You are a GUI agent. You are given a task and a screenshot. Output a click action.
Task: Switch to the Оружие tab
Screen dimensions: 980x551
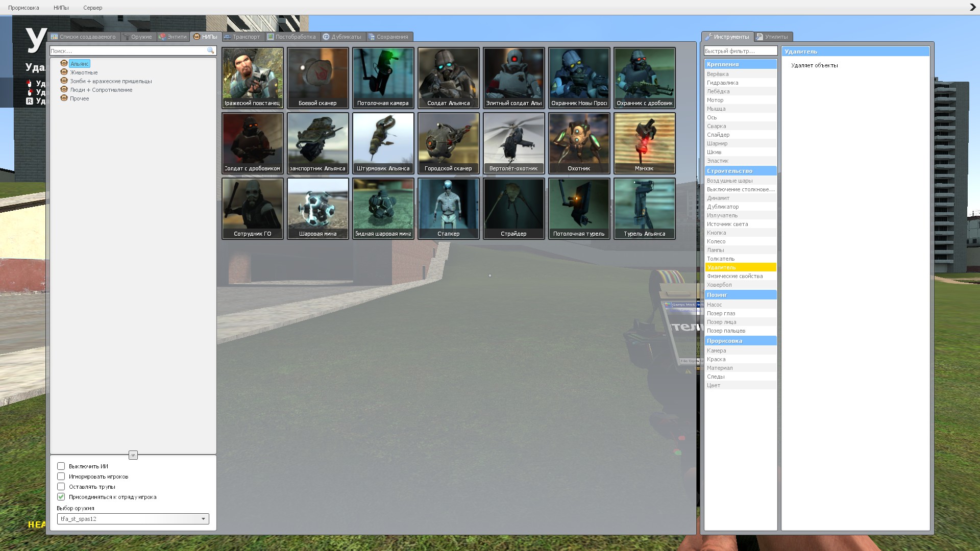tap(137, 37)
